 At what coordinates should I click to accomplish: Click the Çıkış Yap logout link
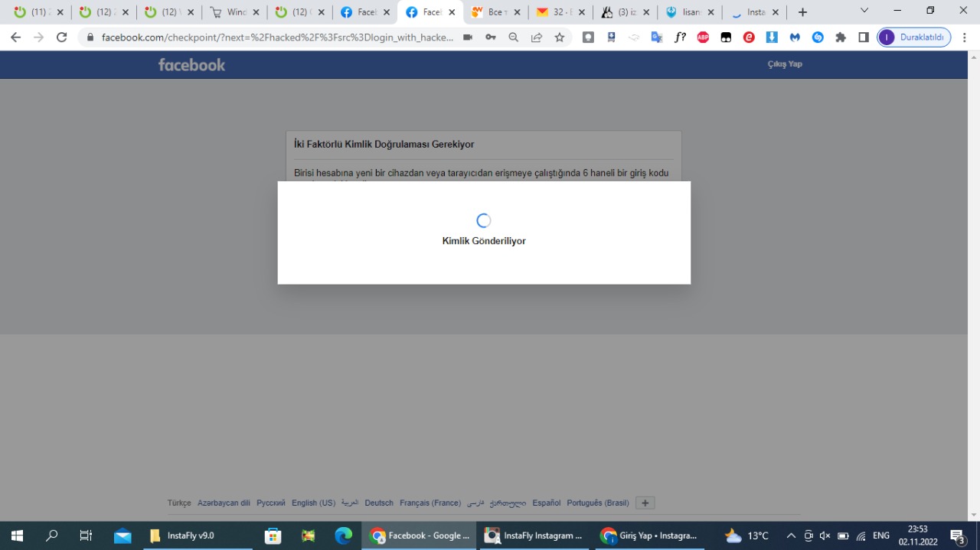click(785, 64)
